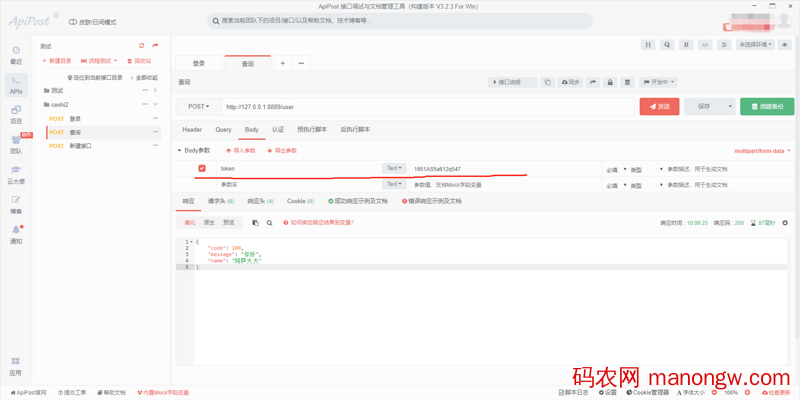Click the response settings gear icon
The height and width of the screenshot is (400, 800).
point(785,223)
